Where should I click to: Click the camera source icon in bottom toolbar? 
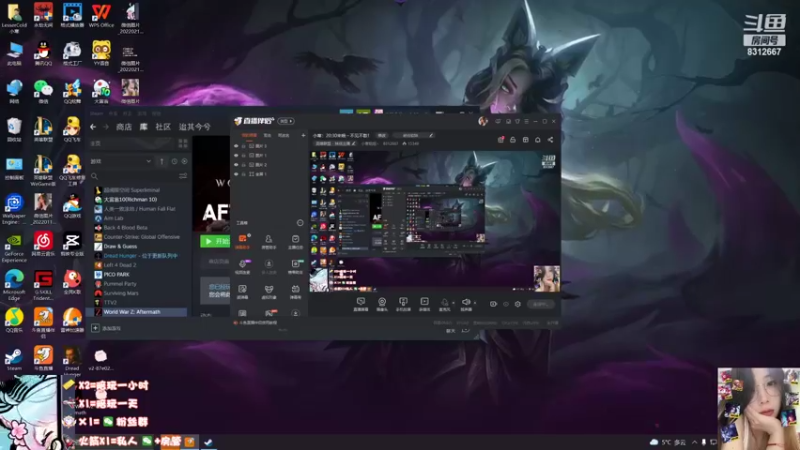pyautogui.click(x=382, y=304)
